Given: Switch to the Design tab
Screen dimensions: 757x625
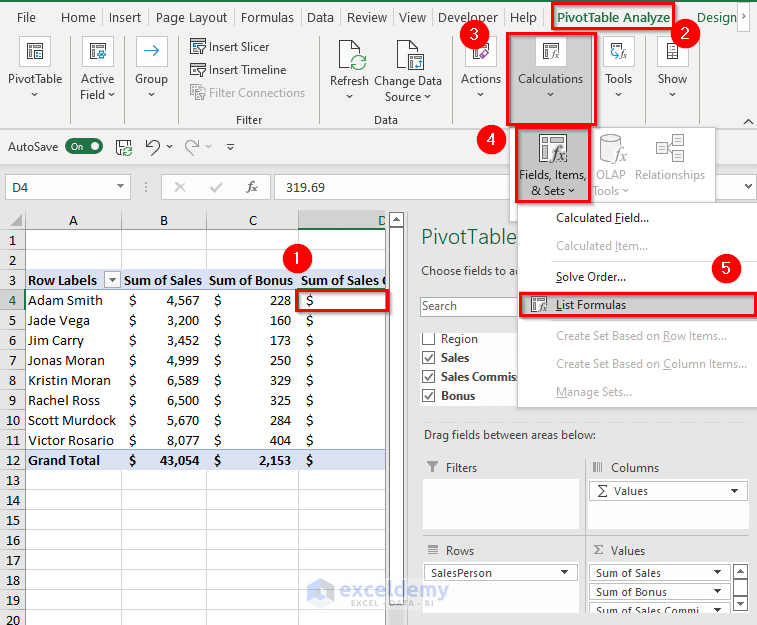Looking at the screenshot, I should click(x=716, y=18).
